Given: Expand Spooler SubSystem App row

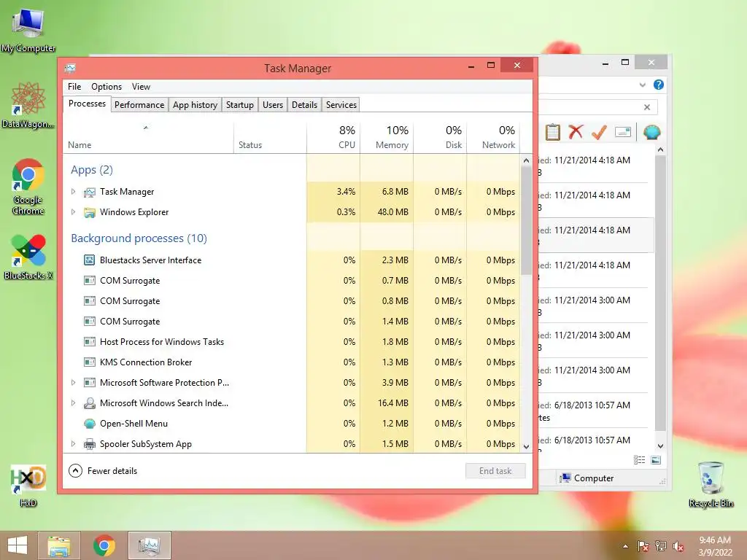Looking at the screenshot, I should coord(73,444).
